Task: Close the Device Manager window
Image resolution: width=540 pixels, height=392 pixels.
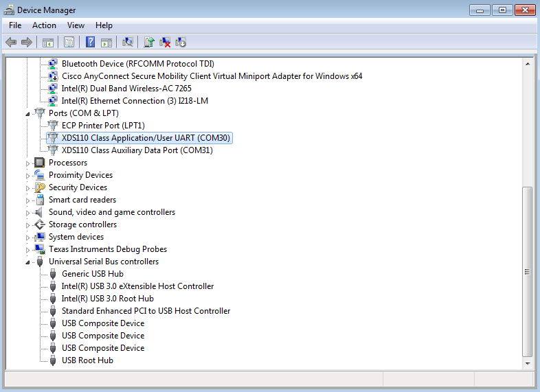Action: pos(525,10)
